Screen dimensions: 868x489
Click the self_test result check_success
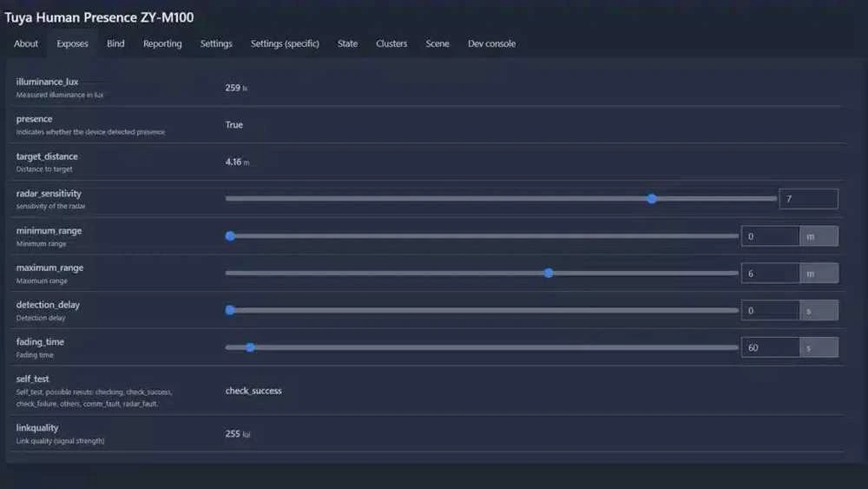click(253, 391)
